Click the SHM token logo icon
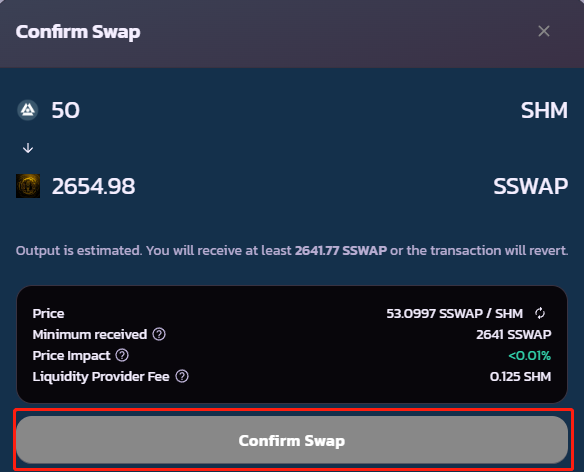Viewport: 584px width, 472px height. point(28,110)
